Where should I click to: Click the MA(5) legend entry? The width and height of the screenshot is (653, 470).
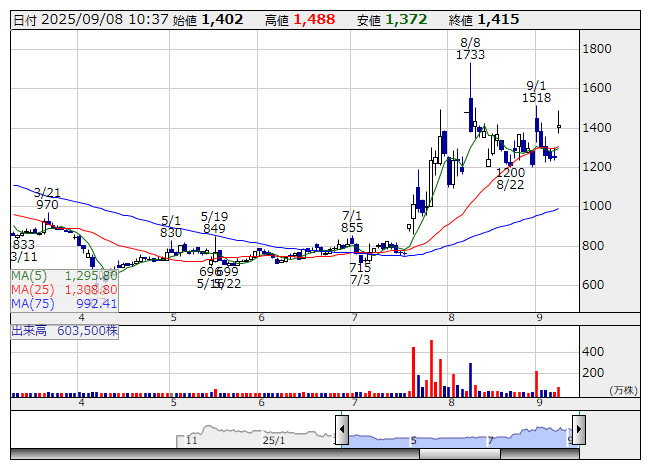pyautogui.click(x=65, y=275)
